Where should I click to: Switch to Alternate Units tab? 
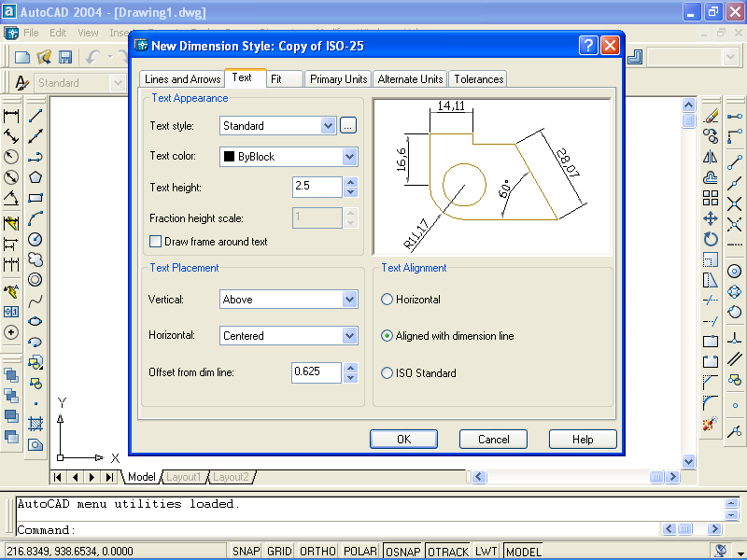pos(410,79)
